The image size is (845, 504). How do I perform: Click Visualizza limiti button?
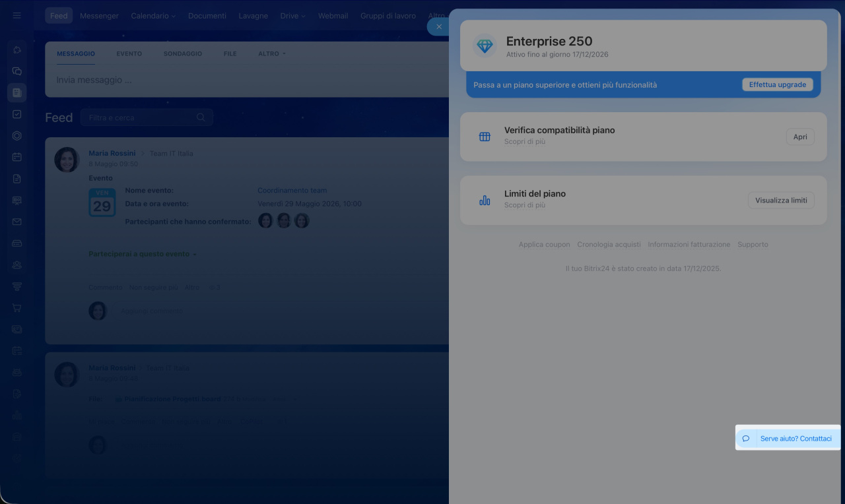point(781,201)
